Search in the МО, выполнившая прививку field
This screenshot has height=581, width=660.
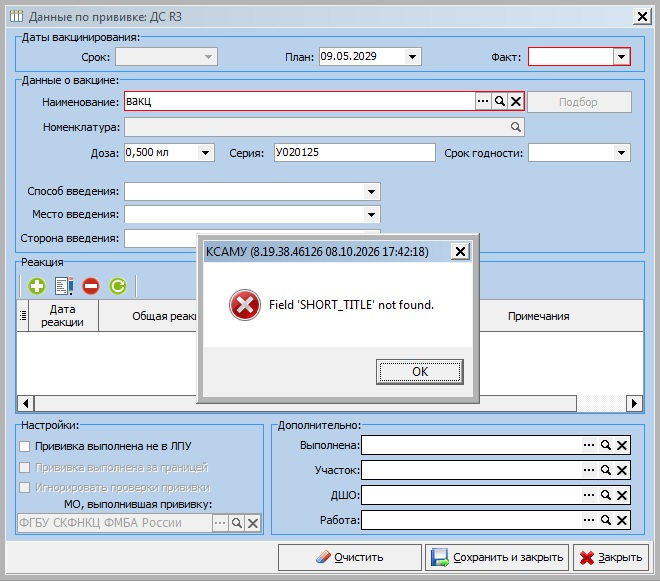click(x=237, y=523)
